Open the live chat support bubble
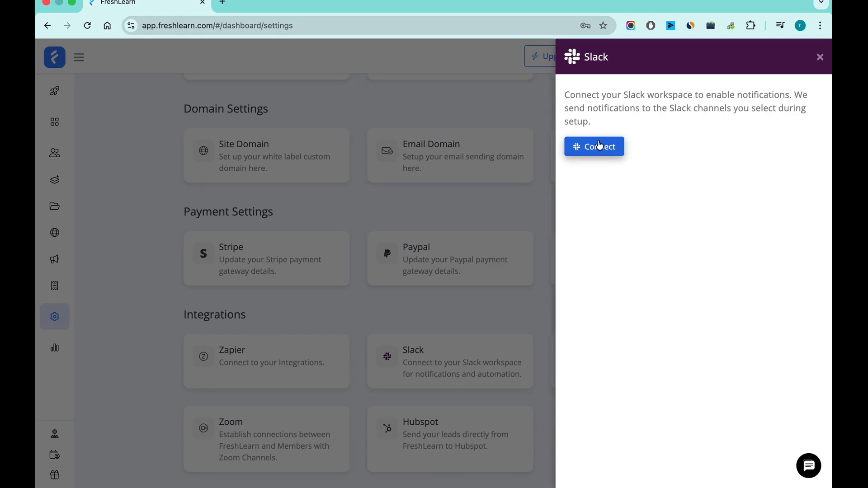The height and width of the screenshot is (488, 868). click(808, 465)
